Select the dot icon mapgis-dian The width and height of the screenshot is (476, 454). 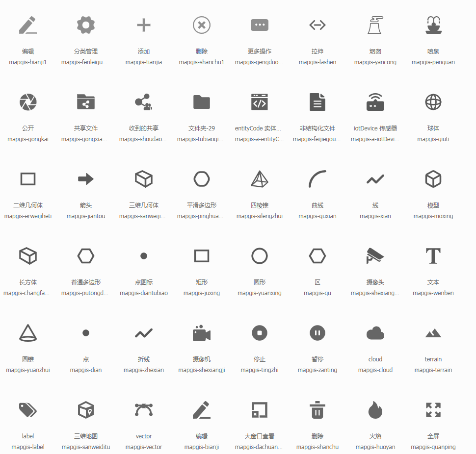pos(86,333)
